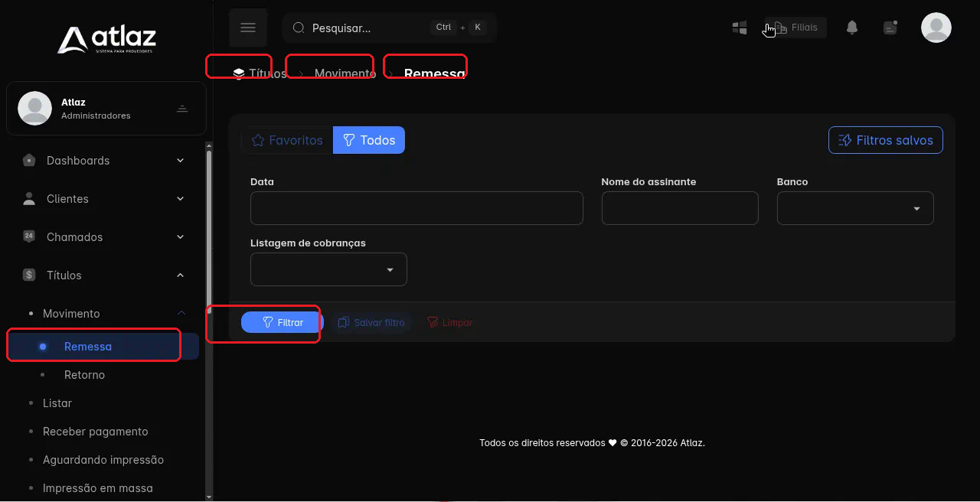Screen dimensions: 980x502
Task: Click the sidebar scrollbar down arrow
Action: (209, 497)
